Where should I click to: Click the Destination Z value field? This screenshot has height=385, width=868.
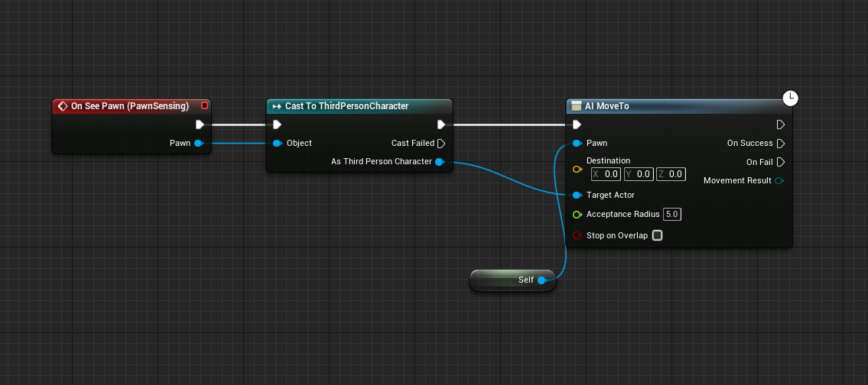click(x=671, y=174)
